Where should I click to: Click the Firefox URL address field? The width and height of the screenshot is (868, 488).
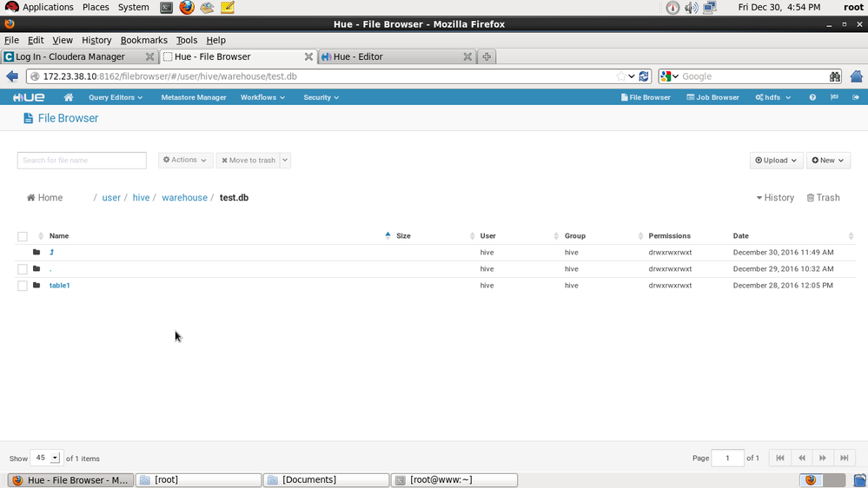pos(327,76)
